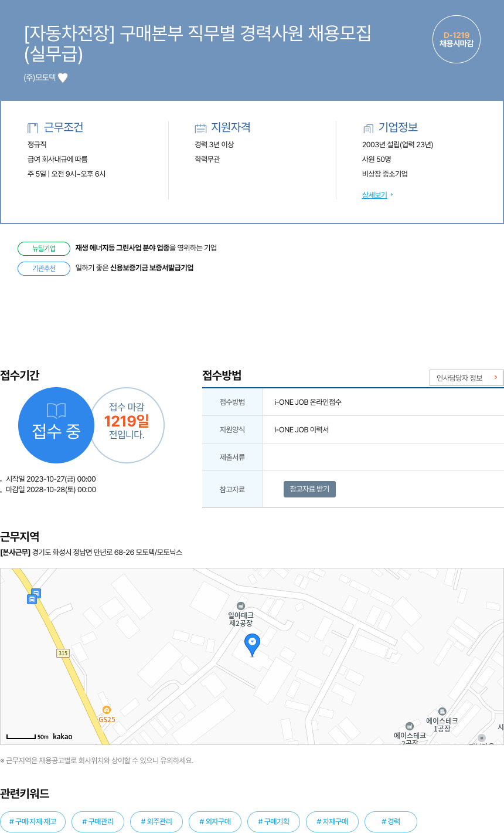Image resolution: width=504 pixels, height=833 pixels.
Task: Select the # 구매기획 keyword tag
Action: 274,822
